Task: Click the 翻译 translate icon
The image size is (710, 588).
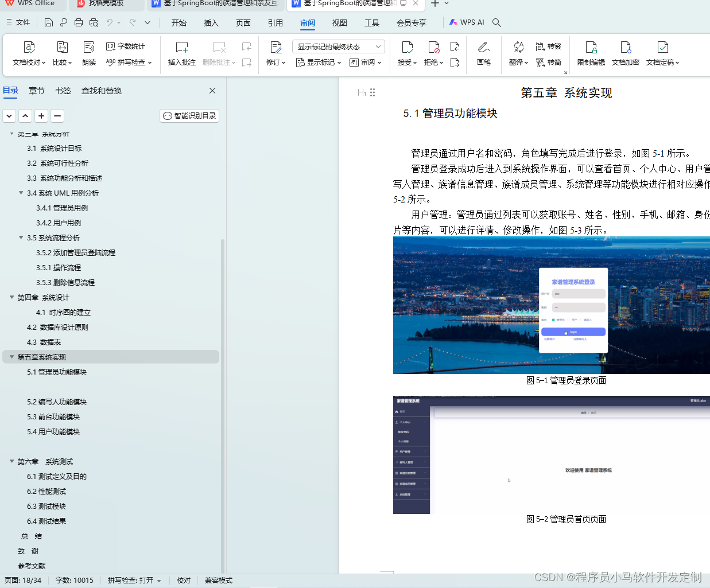Action: coord(517,54)
